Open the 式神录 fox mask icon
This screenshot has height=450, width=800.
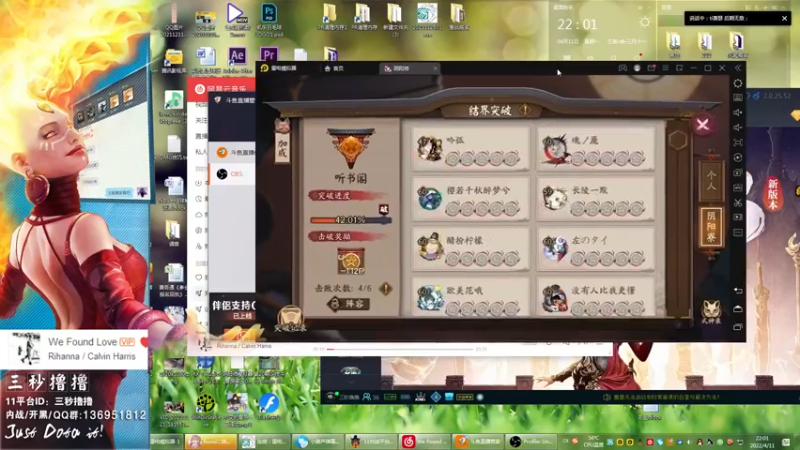[x=711, y=311]
